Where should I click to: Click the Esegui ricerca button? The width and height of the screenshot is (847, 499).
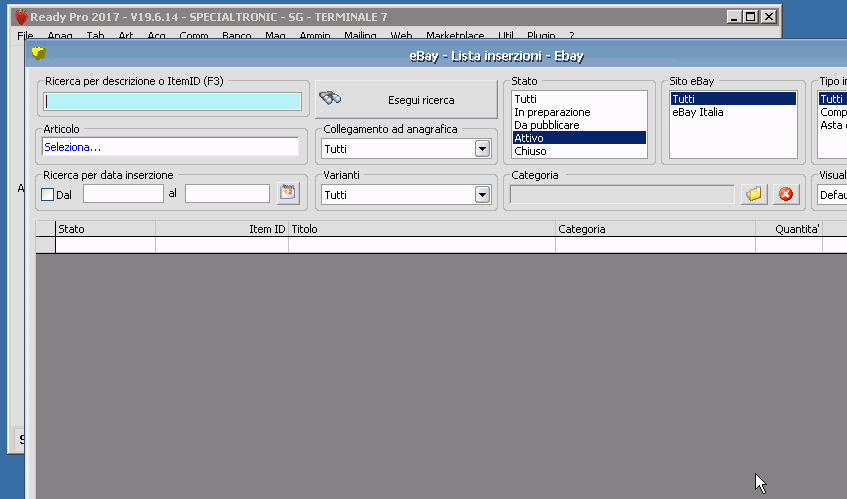point(406,99)
